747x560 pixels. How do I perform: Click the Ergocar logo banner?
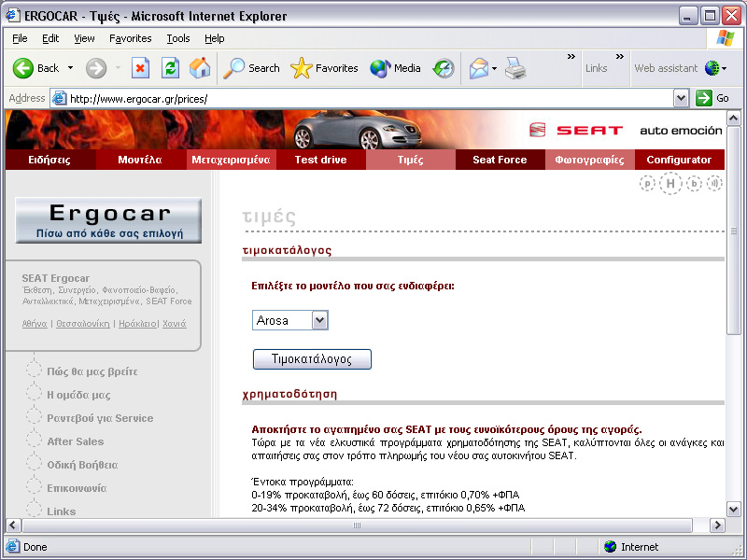(x=108, y=220)
